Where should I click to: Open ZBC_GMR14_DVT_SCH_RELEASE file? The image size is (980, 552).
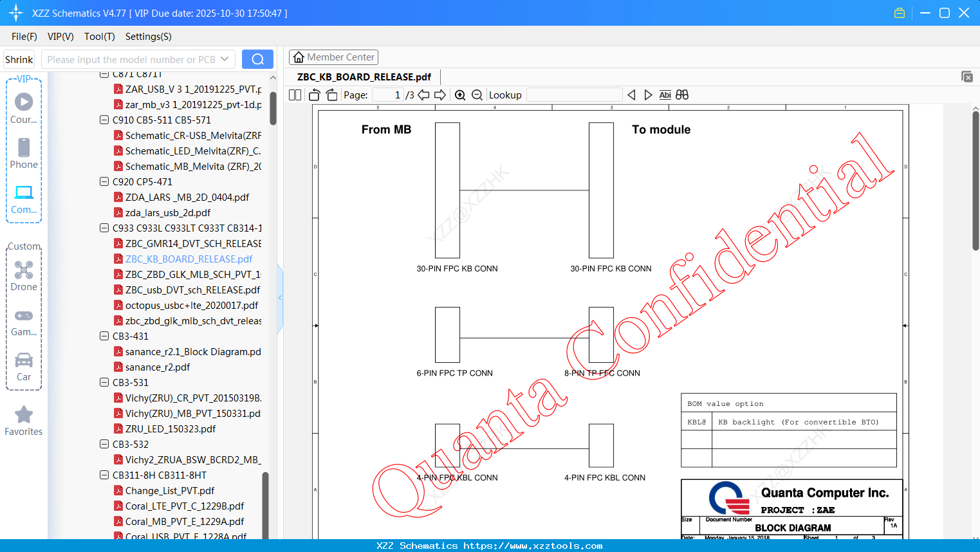tap(194, 243)
